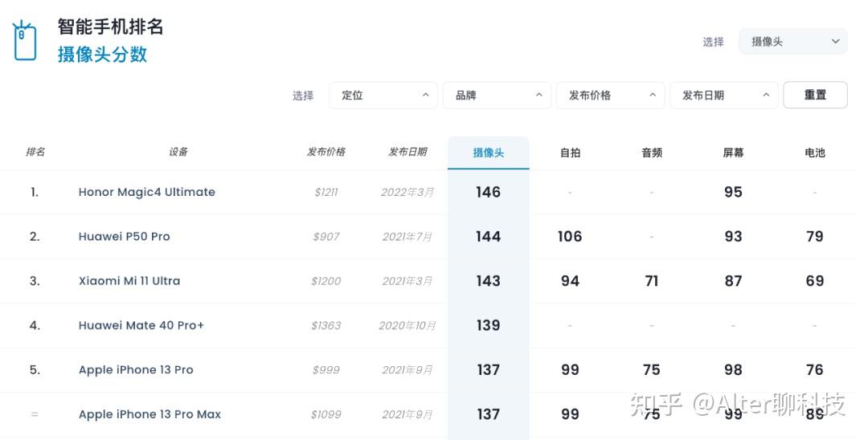Switch to the 屏幕 score column
The height and width of the screenshot is (440, 868).
pos(733,153)
